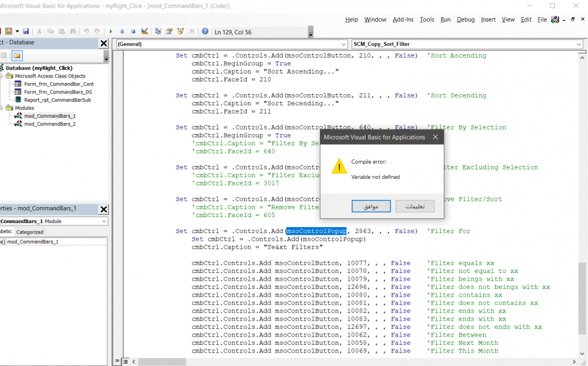Open Properties Window toolbar icon

pyautogui.click(x=169, y=32)
